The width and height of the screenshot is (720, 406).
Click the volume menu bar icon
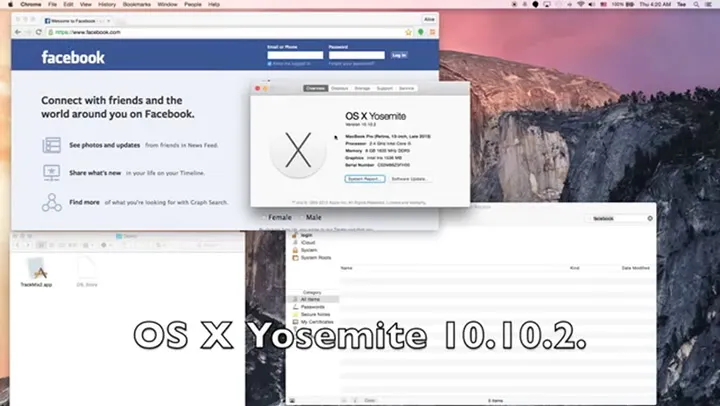(592, 4)
